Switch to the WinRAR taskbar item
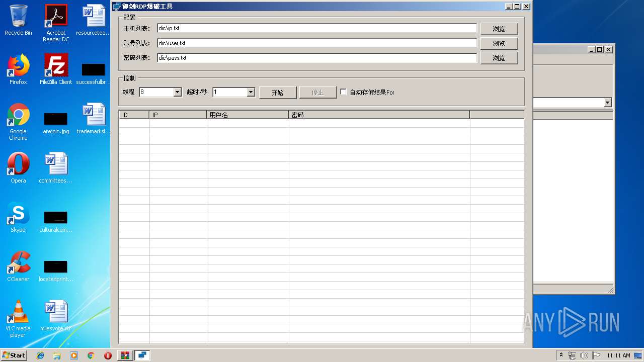644x362 pixels. (125, 355)
